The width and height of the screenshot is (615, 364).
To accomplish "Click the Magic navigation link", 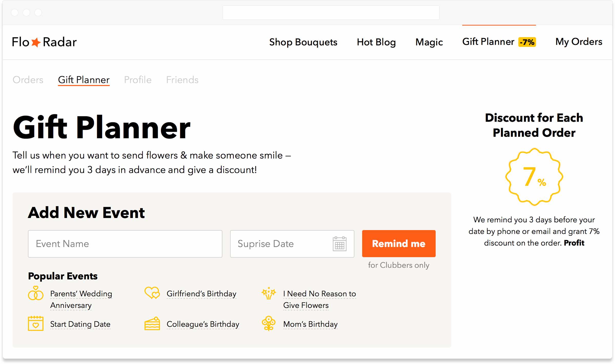I will pos(429,42).
